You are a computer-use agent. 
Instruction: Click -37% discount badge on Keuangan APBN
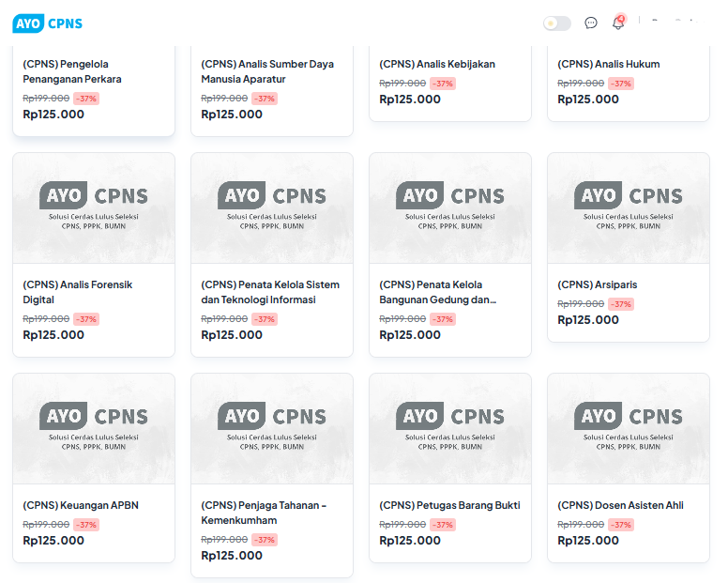click(x=86, y=525)
